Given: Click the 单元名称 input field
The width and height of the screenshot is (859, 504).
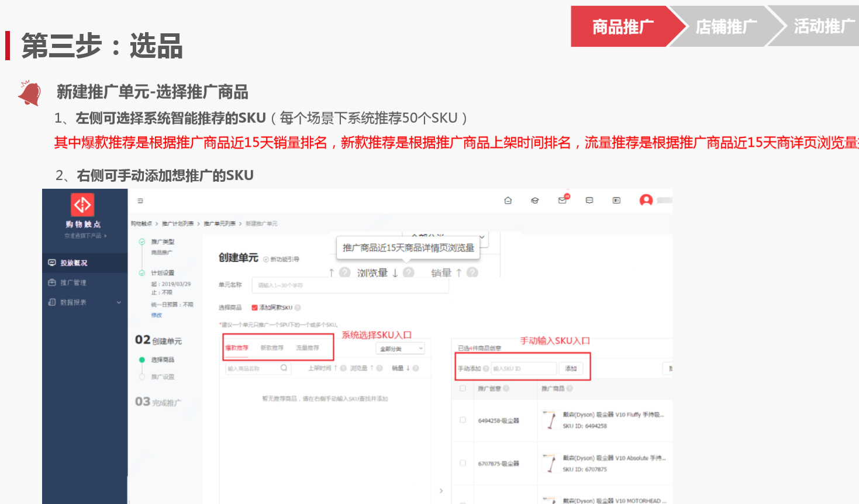Looking at the screenshot, I should (x=350, y=285).
